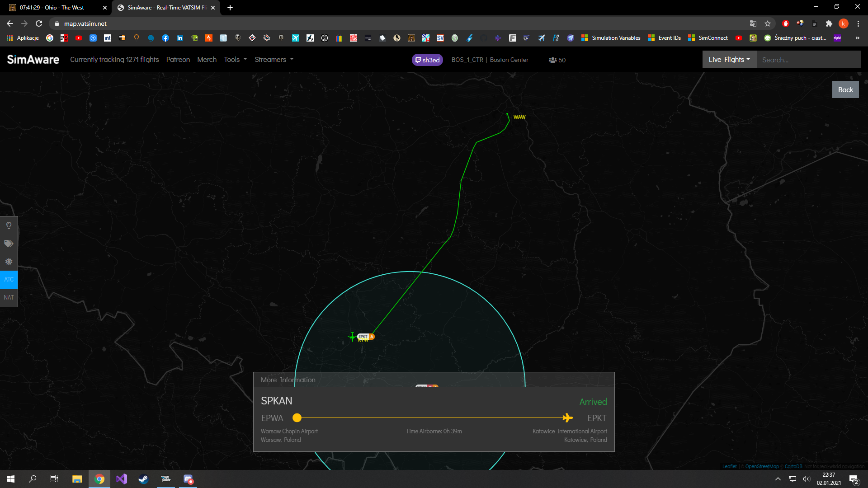Click the flight progress bar plane marker
This screenshot has height=488, width=868.
[567, 418]
